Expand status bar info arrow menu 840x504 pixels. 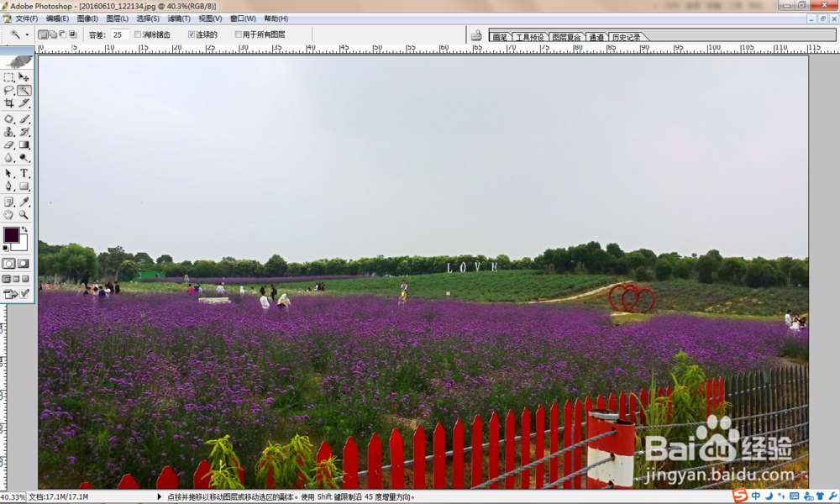(159, 497)
